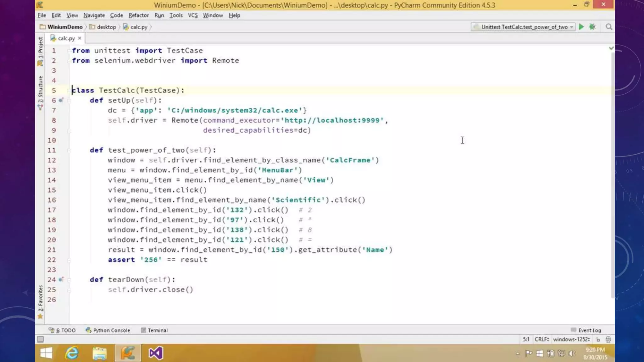Click override marker beside setUp line
The image size is (644, 362).
61,100
